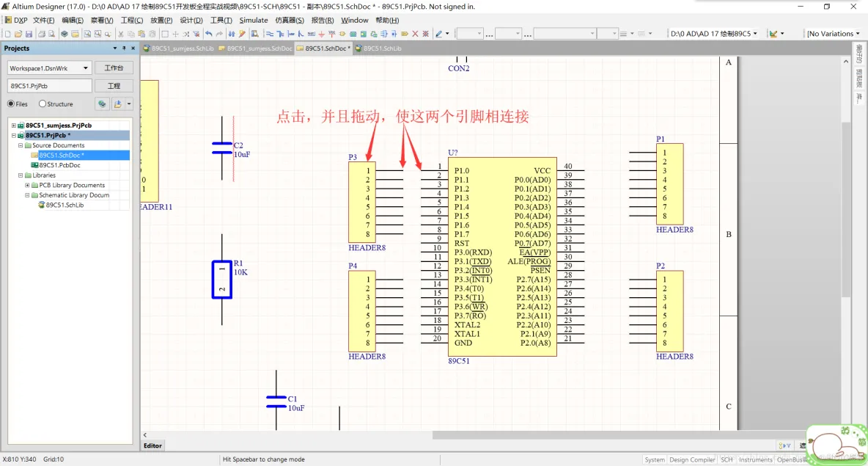
Task: Click the vertical scrollbar of schematic
Action: click(x=845, y=211)
